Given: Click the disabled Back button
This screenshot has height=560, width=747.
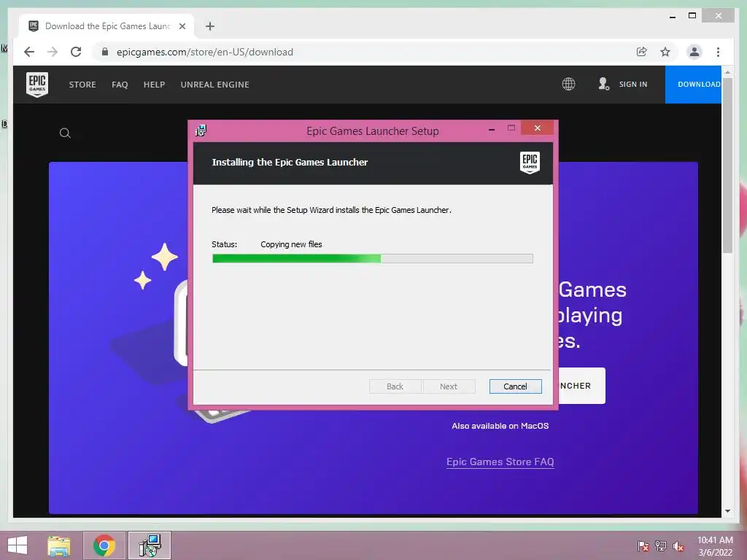Looking at the screenshot, I should (x=395, y=386).
